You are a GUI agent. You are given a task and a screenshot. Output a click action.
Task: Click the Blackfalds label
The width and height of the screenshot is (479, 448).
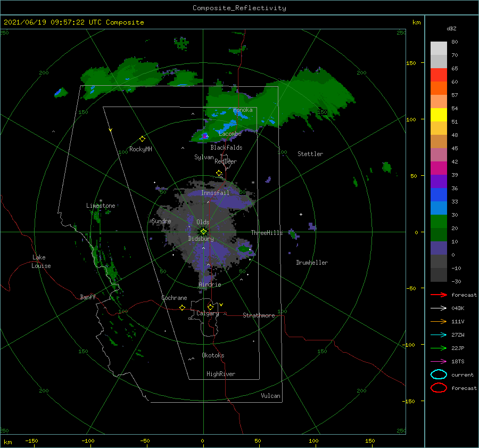(226, 148)
